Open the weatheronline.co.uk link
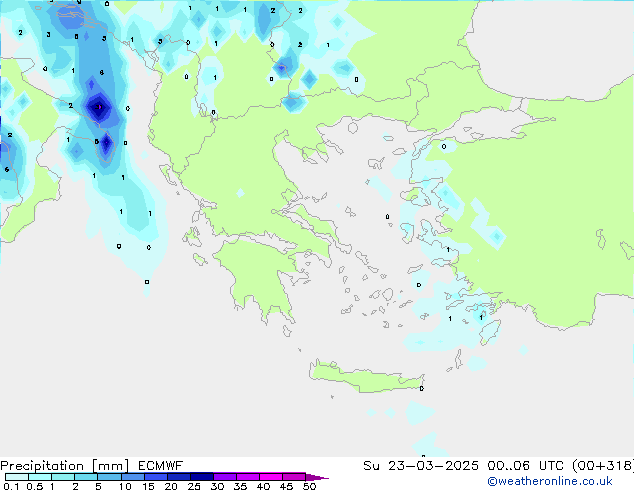 click(550, 481)
